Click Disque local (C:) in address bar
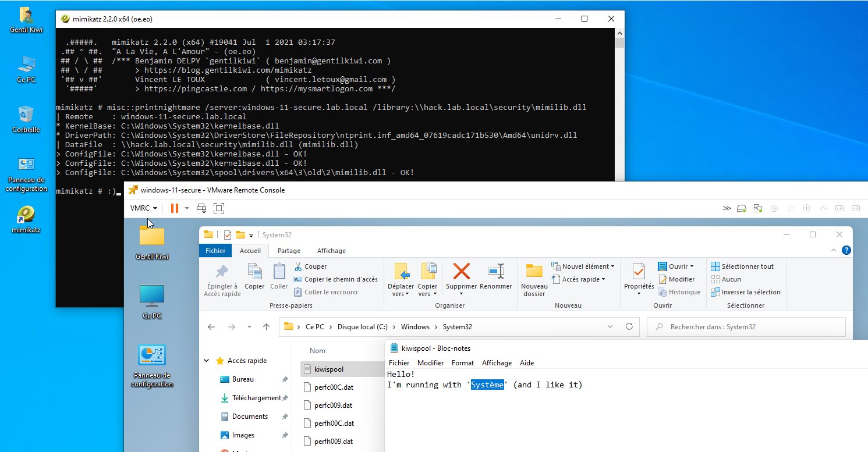This screenshot has width=868, height=452. click(x=362, y=327)
